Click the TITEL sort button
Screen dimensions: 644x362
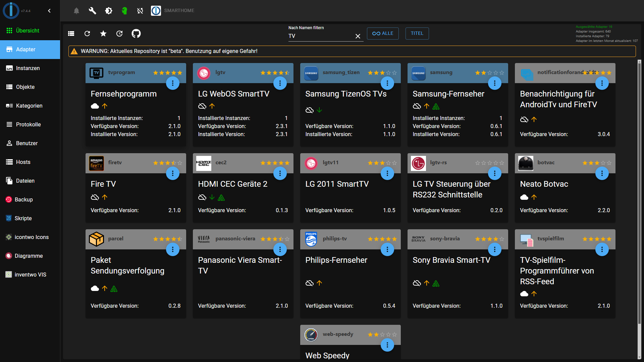click(x=417, y=34)
